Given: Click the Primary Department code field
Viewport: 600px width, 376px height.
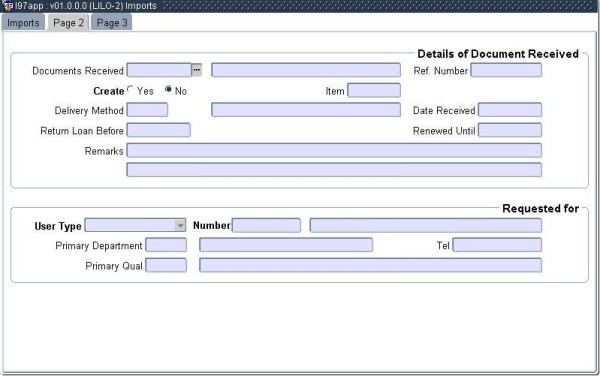Looking at the screenshot, I should tap(166, 245).
